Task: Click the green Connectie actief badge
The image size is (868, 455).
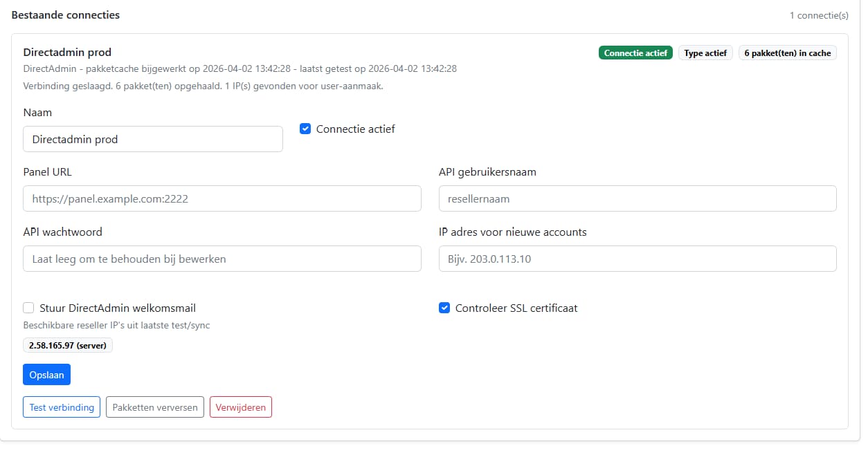Action: point(635,53)
